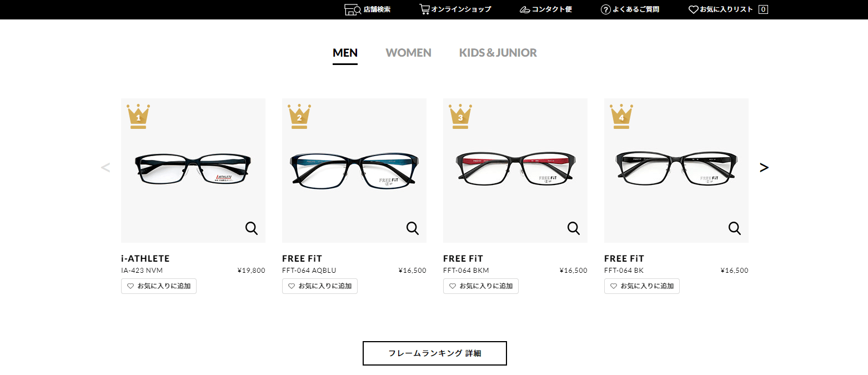The height and width of the screenshot is (375, 868).
Task: Switch to the WOMEN tab
Action: 409,53
